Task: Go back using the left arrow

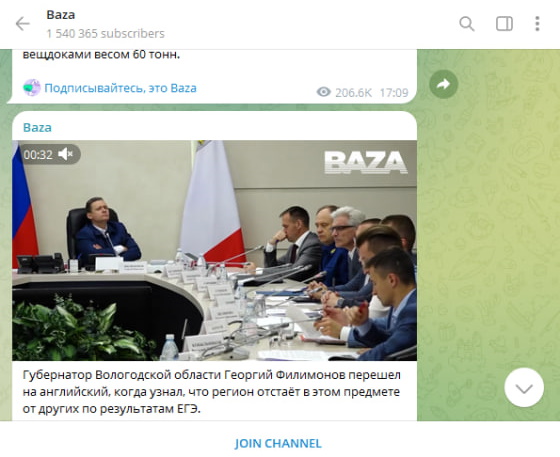Action: tap(22, 24)
